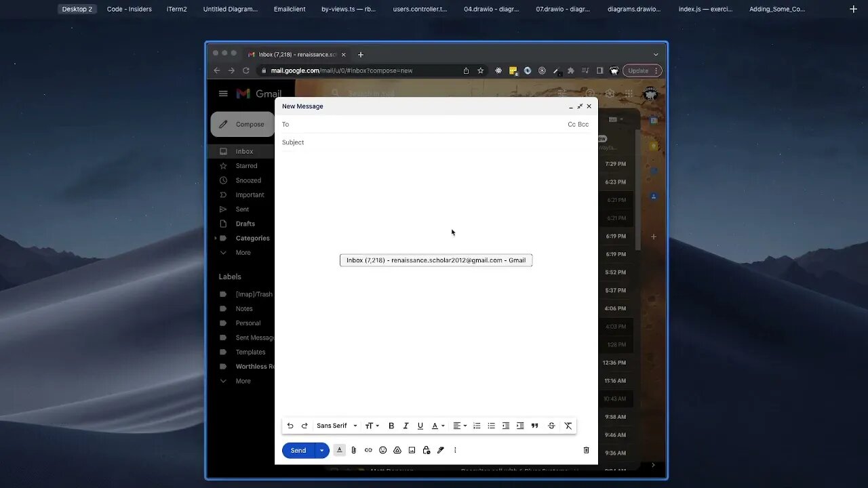Add Bcc recipients
Viewport: 868px width, 488px height.
click(583, 125)
